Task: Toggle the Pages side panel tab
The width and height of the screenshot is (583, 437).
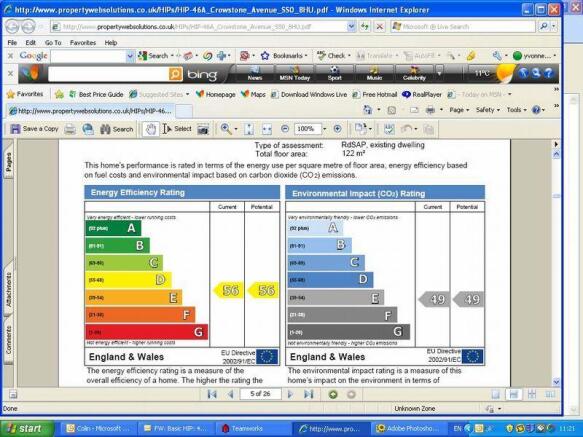Action: 9,162
